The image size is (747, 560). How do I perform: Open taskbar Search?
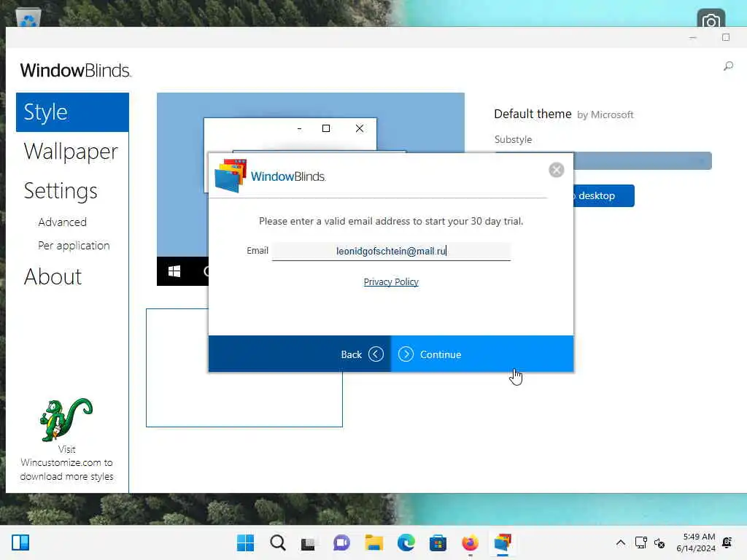[x=278, y=542]
